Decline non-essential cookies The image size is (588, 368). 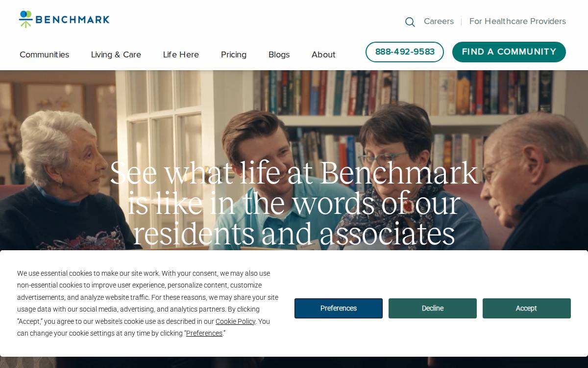point(433,308)
